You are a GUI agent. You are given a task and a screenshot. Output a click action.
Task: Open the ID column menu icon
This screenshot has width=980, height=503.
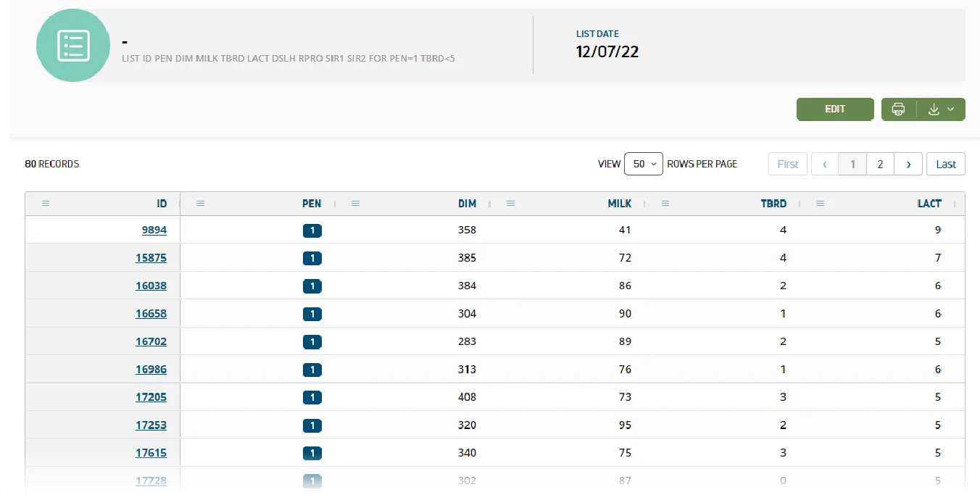[x=46, y=204]
